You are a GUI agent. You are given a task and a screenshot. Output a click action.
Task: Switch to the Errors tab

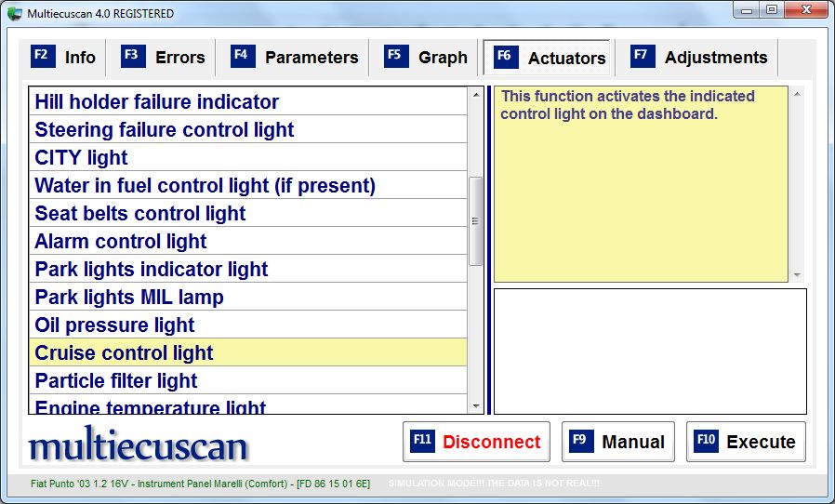(x=163, y=57)
